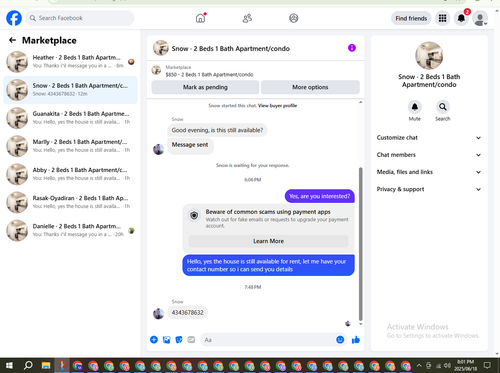Click "Good evening, is this still available?" message
Screen dimensions: 500x373
pyautogui.click(x=217, y=130)
